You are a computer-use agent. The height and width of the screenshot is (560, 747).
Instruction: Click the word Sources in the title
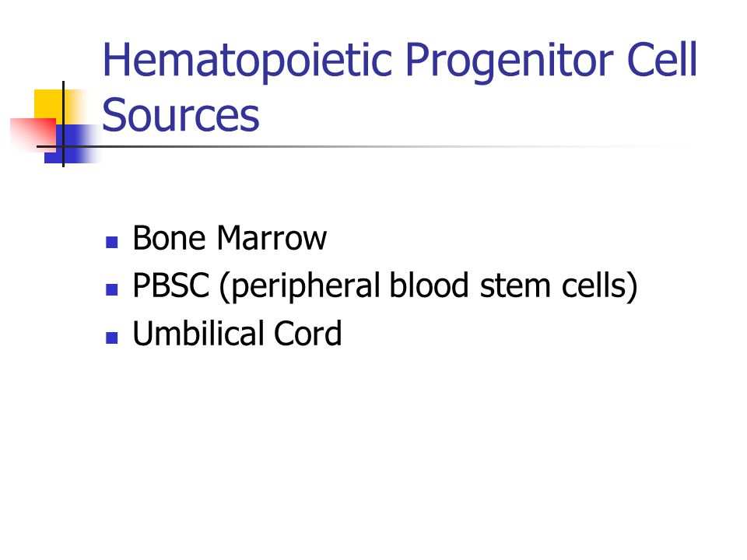coord(181,115)
